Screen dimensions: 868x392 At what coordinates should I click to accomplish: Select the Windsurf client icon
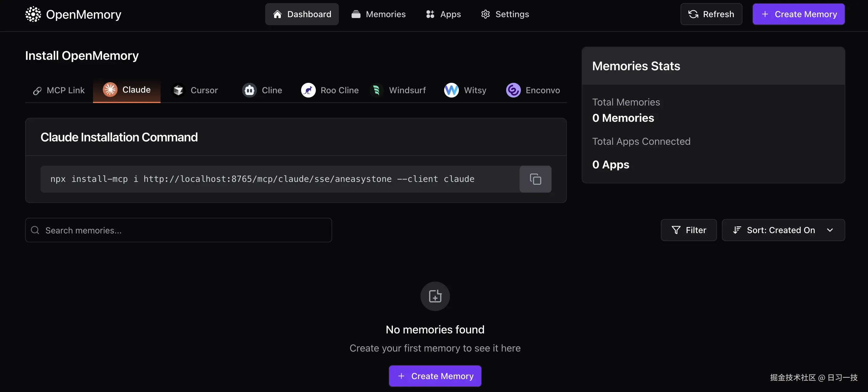377,90
